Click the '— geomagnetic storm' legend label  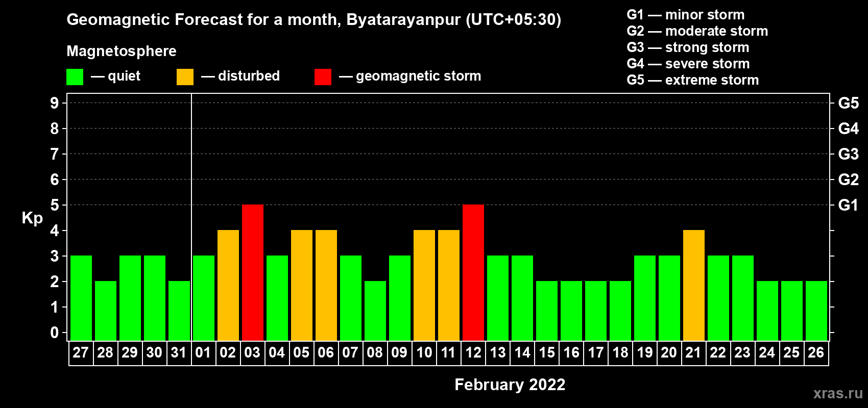click(410, 76)
